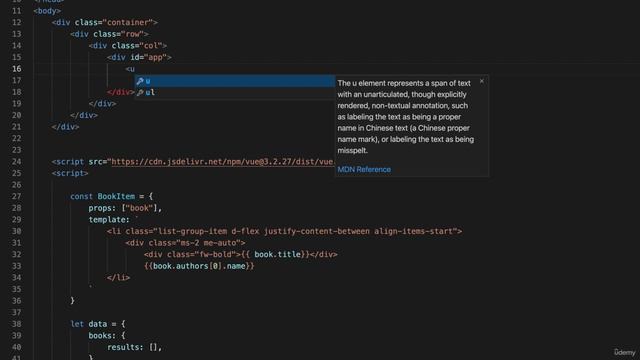
Task: Click the div class="container" line
Action: coord(104,22)
